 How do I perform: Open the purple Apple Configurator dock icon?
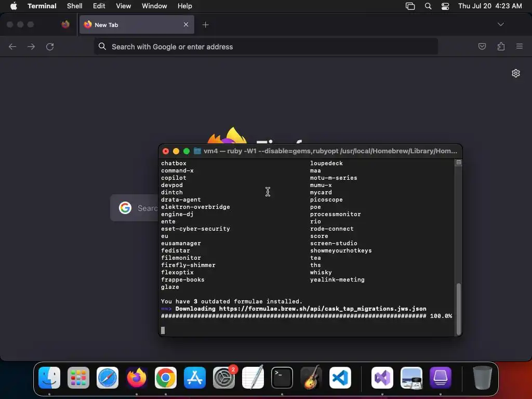click(x=441, y=378)
